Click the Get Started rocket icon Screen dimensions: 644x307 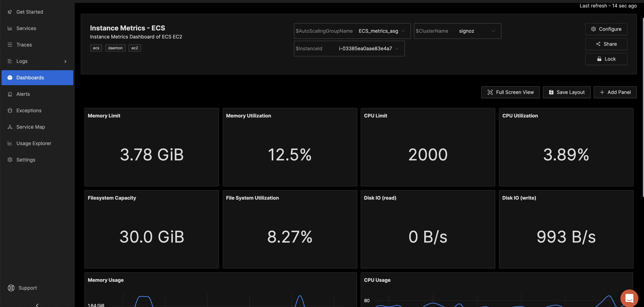(x=10, y=12)
